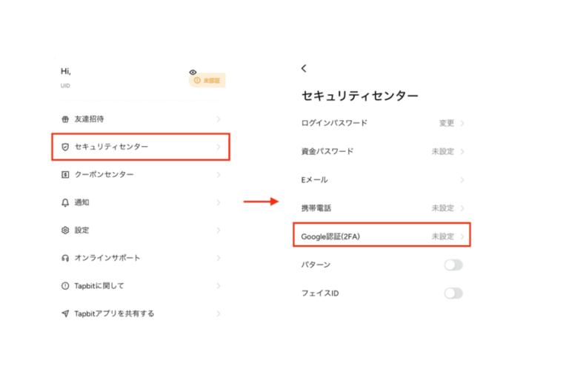Click the coupon icon beside クーポンセンター

coord(65,175)
